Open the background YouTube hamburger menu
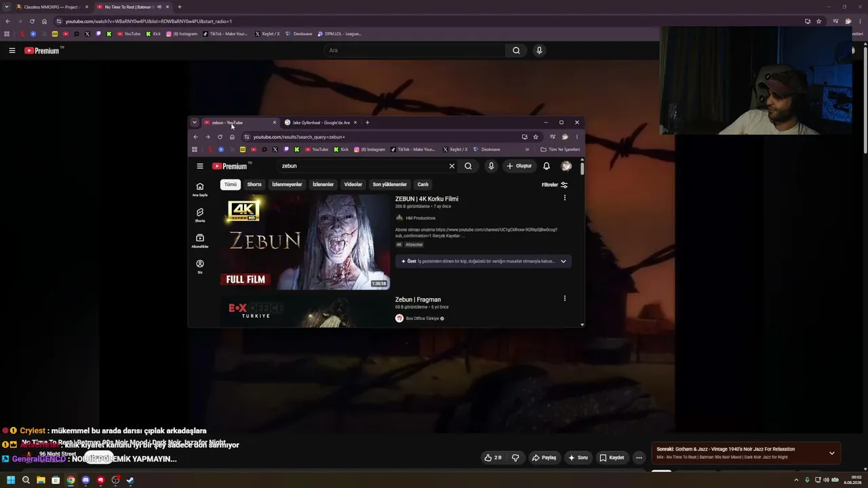Screen dimensions: 868x488 12,50
